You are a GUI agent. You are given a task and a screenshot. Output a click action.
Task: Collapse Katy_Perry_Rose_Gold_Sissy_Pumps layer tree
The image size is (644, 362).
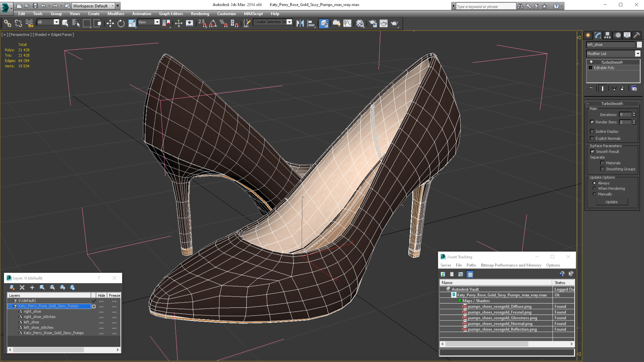pyautogui.click(x=10, y=306)
